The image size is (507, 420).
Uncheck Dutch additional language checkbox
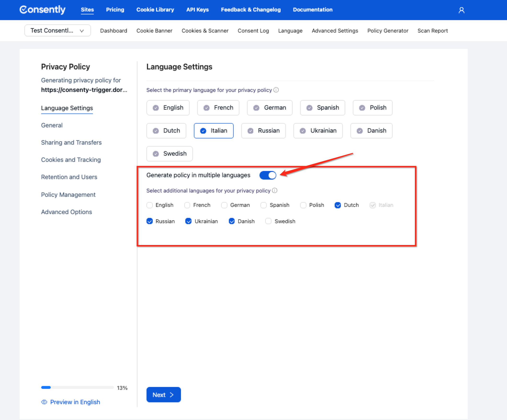tap(338, 205)
